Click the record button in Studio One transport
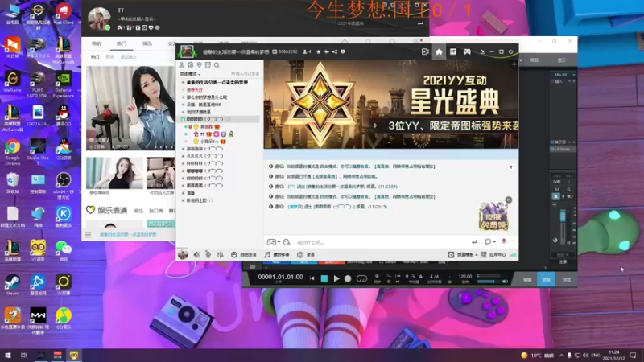 point(348,278)
